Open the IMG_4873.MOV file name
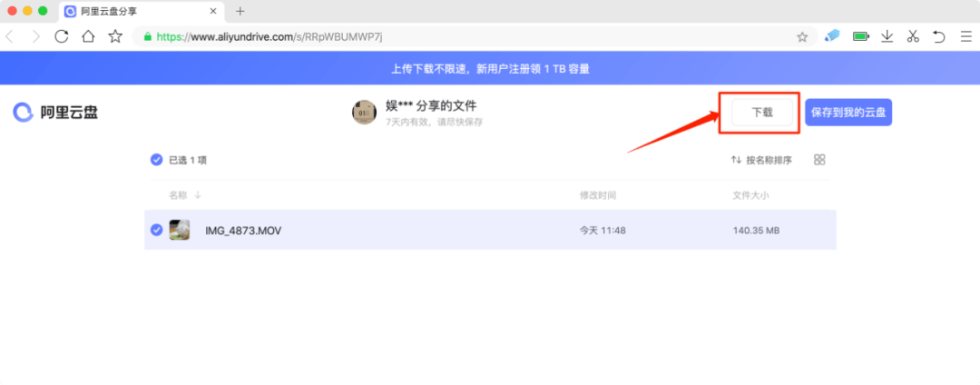 (243, 231)
